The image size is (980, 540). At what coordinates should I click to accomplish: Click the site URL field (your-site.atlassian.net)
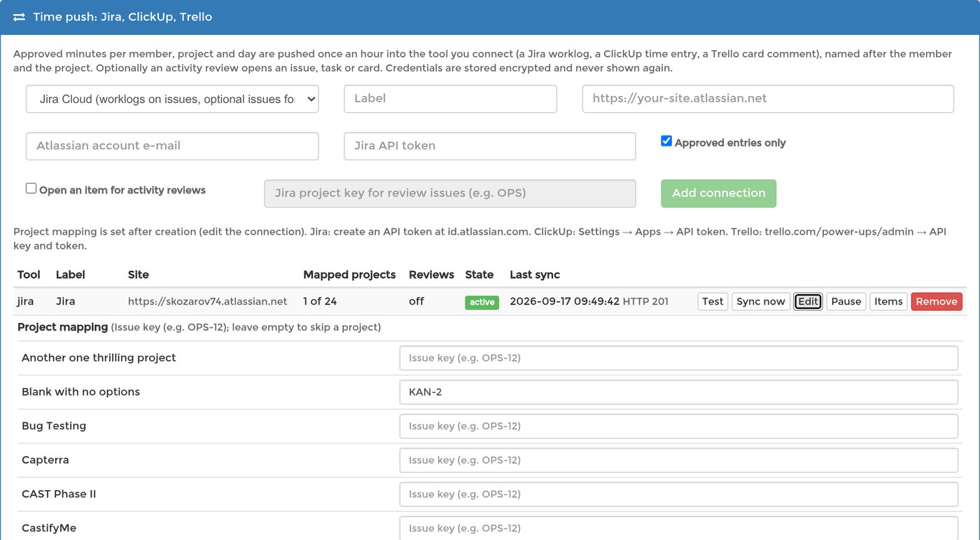[x=768, y=99]
